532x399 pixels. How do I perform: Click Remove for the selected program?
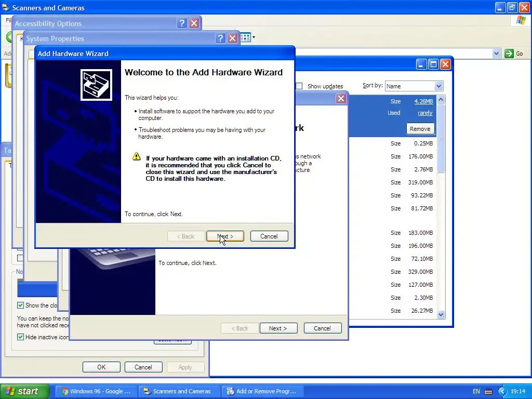coord(420,129)
